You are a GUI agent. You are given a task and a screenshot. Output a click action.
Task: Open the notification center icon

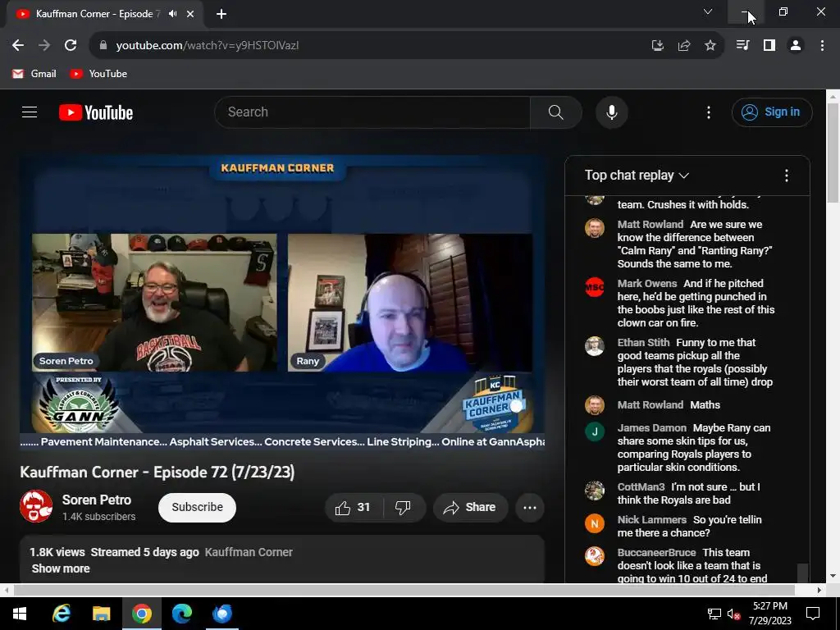click(813, 614)
